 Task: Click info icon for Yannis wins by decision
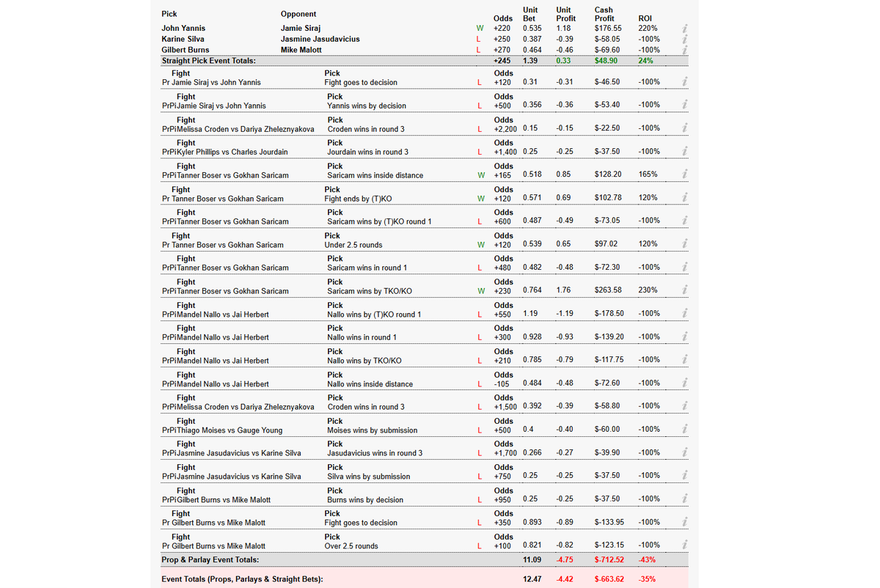[x=683, y=106]
